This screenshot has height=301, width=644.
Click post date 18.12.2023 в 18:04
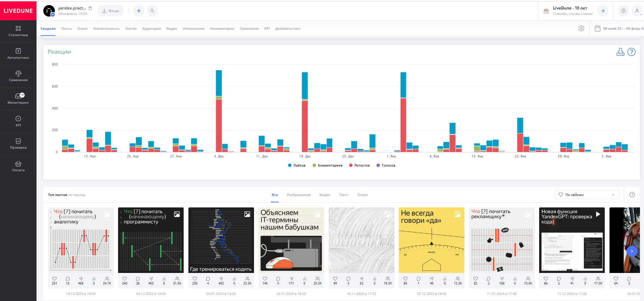click(x=81, y=294)
